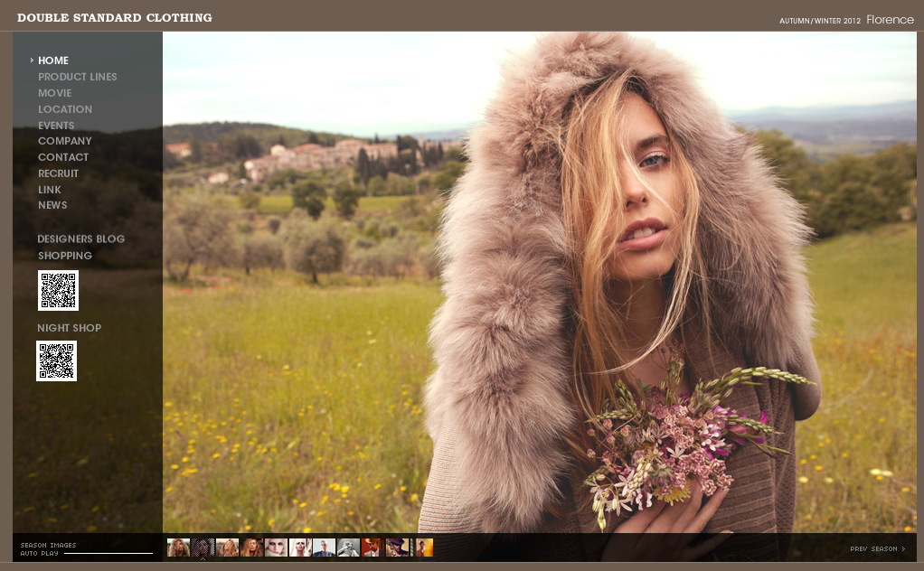Screen dimensions: 924x571
Task: Navigate to Location in sidebar
Action: click(65, 109)
